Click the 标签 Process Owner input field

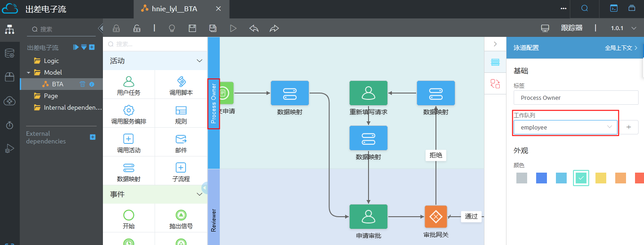(575, 98)
